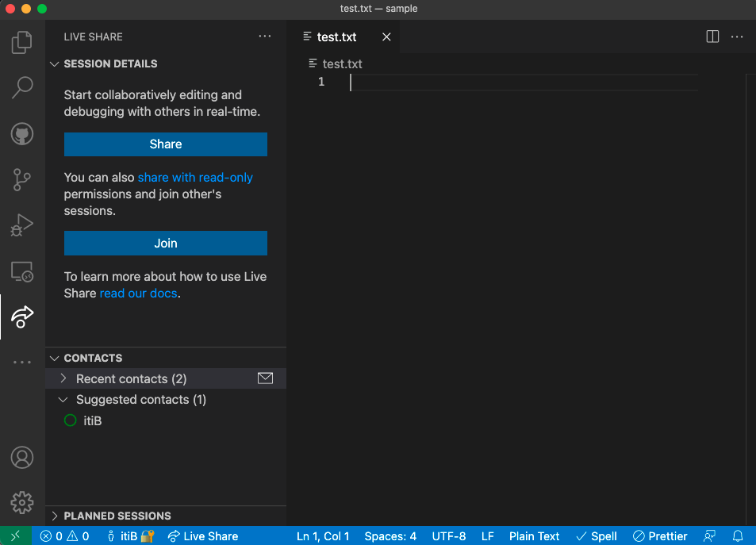756x545 pixels.
Task: Show additional views ellipsis in activity bar
Action: [x=21, y=362]
